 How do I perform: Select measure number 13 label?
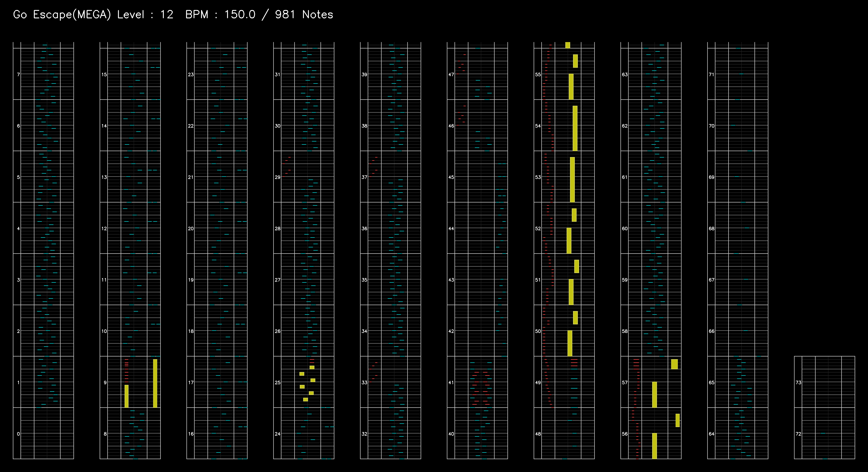(104, 177)
